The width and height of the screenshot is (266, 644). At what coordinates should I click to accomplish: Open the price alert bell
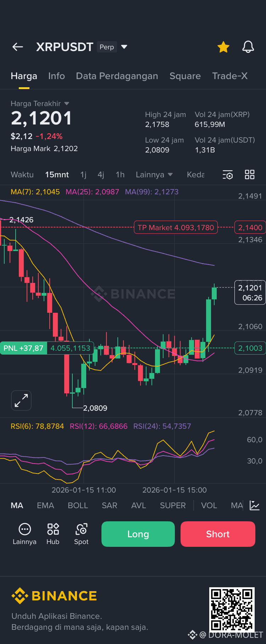tap(248, 47)
